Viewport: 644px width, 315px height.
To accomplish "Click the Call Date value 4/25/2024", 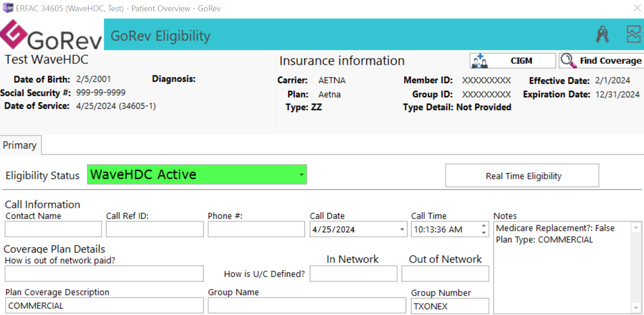I will pos(334,229).
